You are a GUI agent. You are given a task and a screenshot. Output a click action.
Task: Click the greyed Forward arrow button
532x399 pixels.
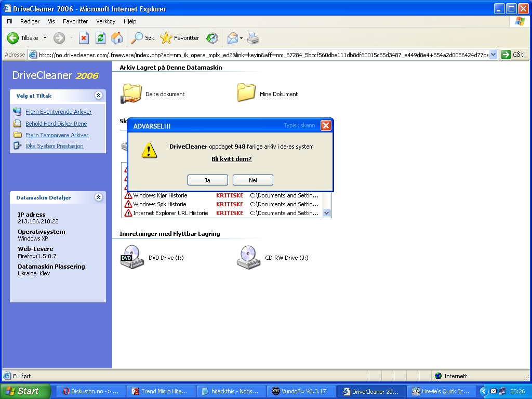(59, 38)
